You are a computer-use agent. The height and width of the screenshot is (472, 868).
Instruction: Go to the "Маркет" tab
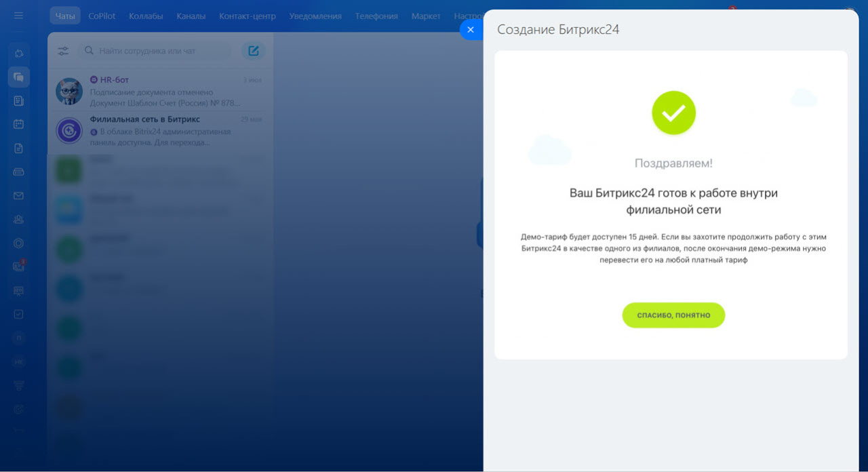click(x=426, y=16)
